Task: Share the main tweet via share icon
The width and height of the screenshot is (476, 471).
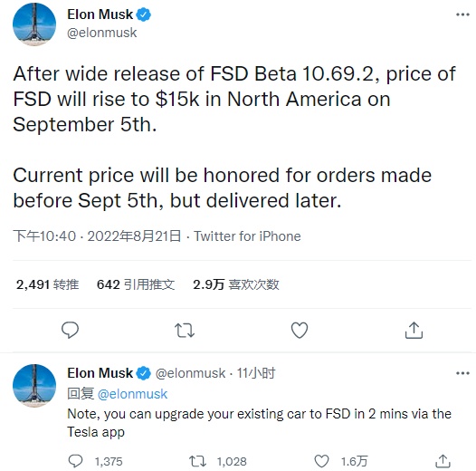Action: (x=414, y=330)
